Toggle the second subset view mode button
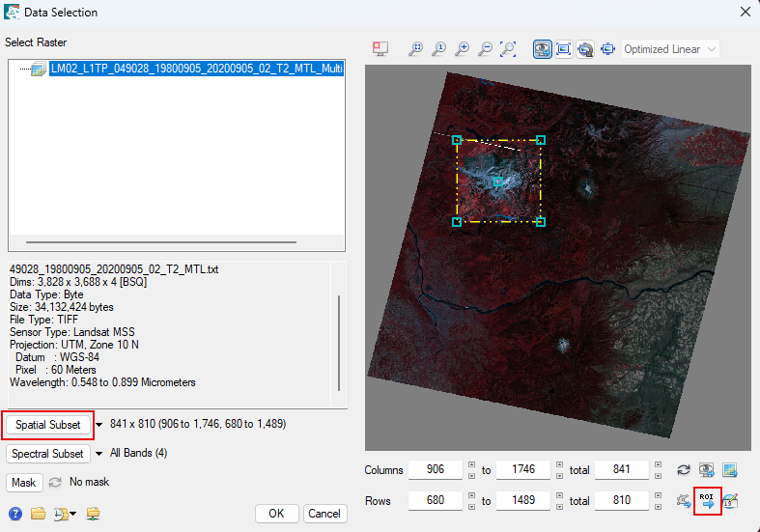The image size is (760, 532). (564, 48)
